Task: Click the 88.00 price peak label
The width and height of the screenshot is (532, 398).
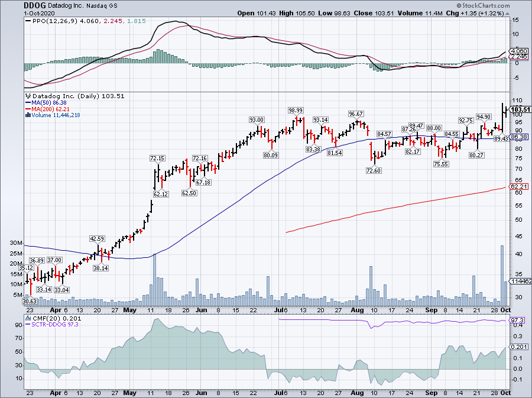Action: tap(434, 128)
